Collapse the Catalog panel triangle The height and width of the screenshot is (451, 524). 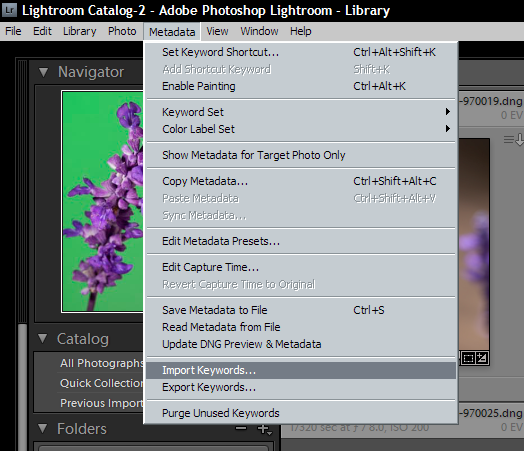point(42,338)
